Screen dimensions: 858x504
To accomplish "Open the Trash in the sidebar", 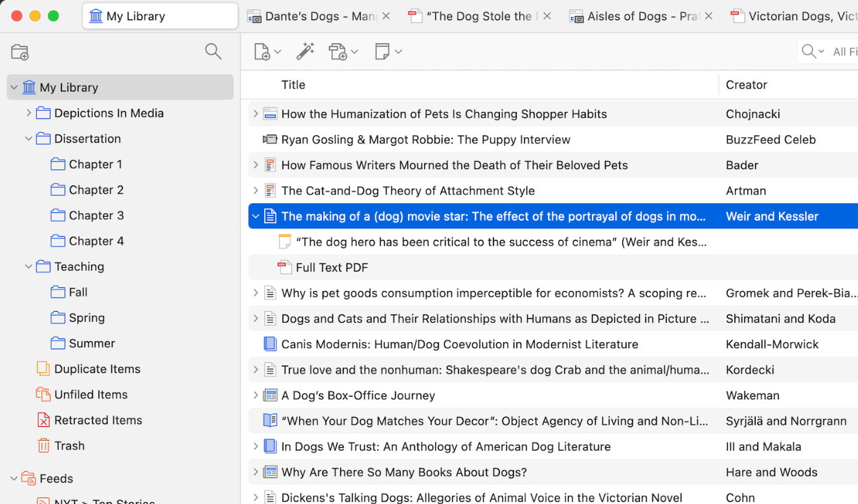I will click(x=67, y=445).
